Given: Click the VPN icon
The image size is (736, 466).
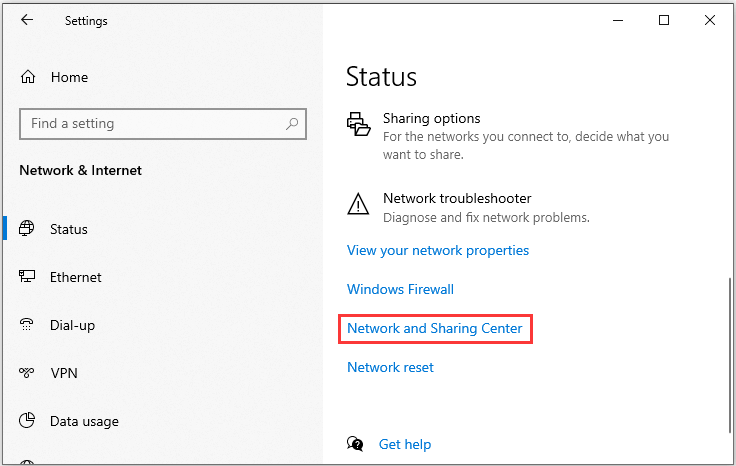Looking at the screenshot, I should tap(28, 373).
